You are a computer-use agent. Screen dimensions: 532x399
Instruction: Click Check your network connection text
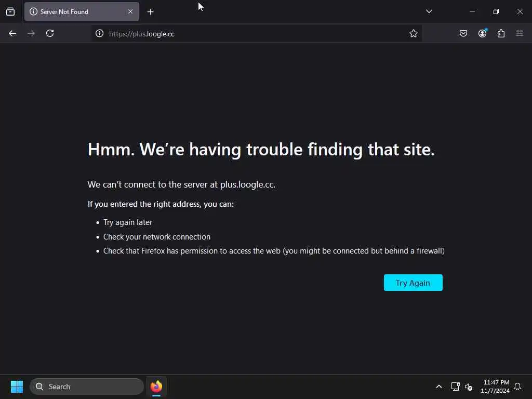[x=157, y=237]
